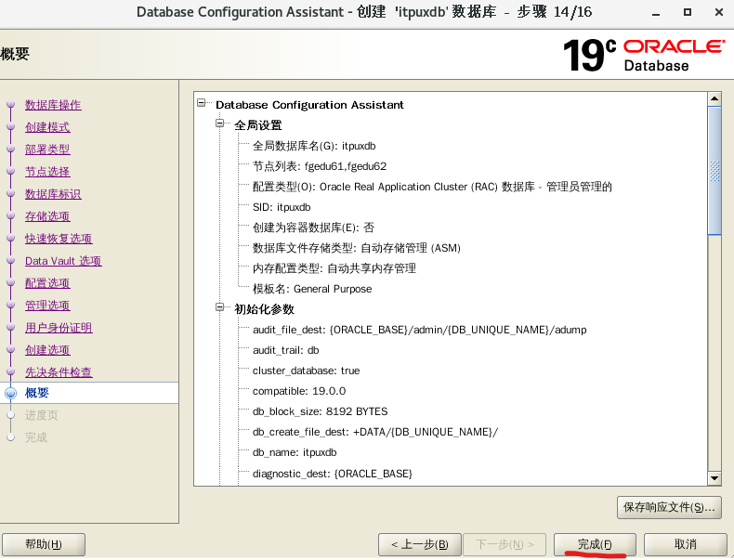The image size is (734, 560).
Task: Click the 帮助(H) button
Action: 44,544
